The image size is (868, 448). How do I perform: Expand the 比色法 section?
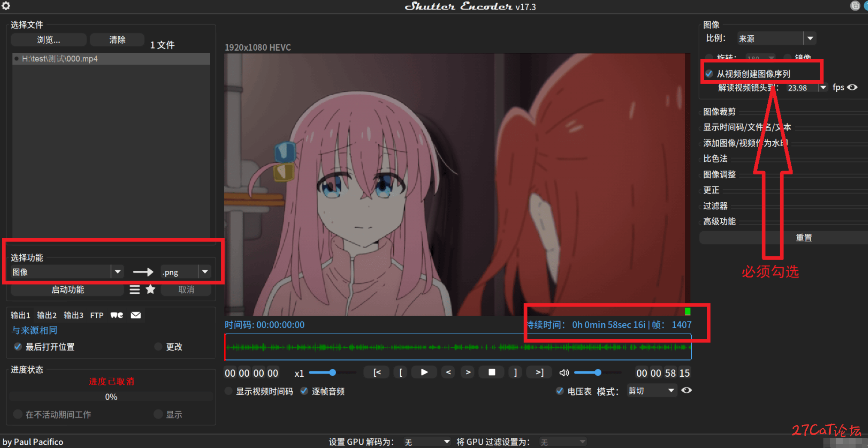[x=715, y=158]
